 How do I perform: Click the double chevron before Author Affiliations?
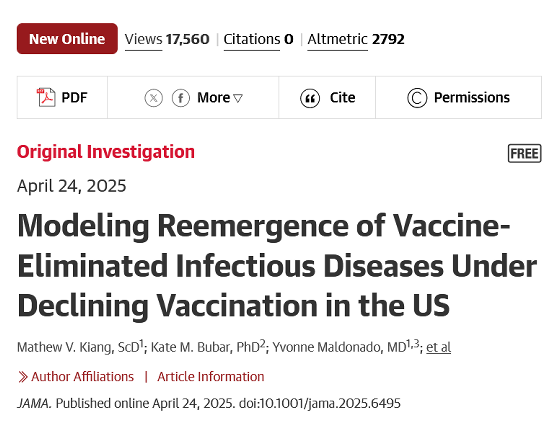pos(23,377)
